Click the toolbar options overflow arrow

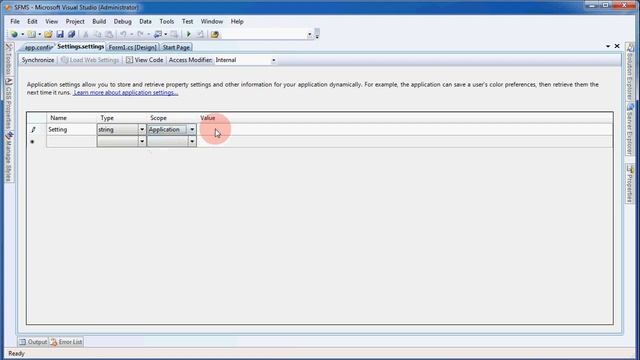(318, 34)
